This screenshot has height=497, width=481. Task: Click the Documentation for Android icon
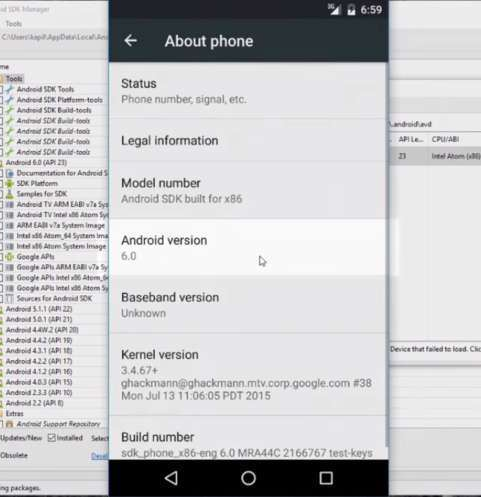(10, 173)
